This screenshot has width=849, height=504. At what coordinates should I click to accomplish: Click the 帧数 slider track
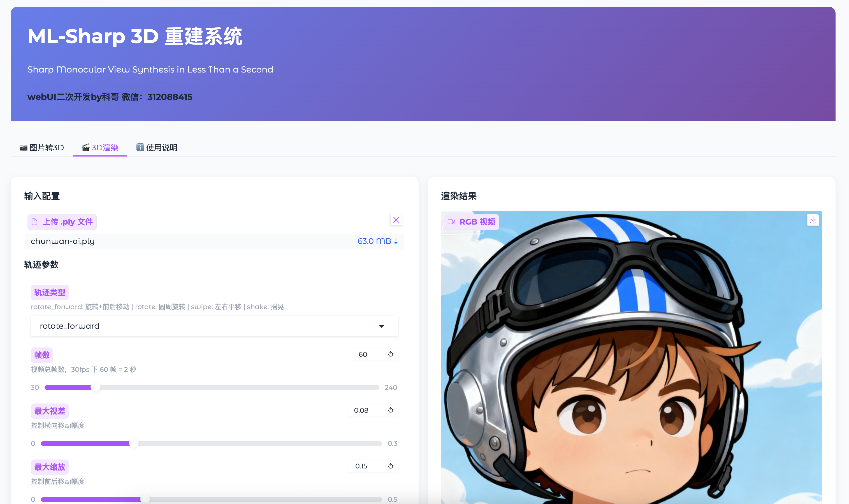238,388
